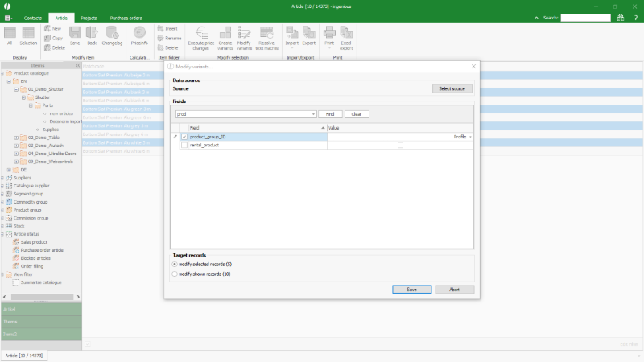Viewport: 644px width, 362px height.
Task: Click the Delete item icon under Copy
Action: coord(55,47)
